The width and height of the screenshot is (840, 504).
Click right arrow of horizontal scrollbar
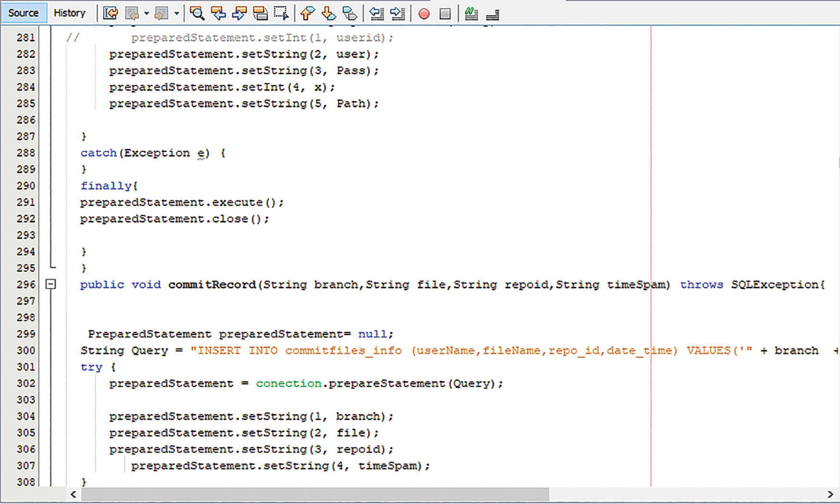pos(830,494)
